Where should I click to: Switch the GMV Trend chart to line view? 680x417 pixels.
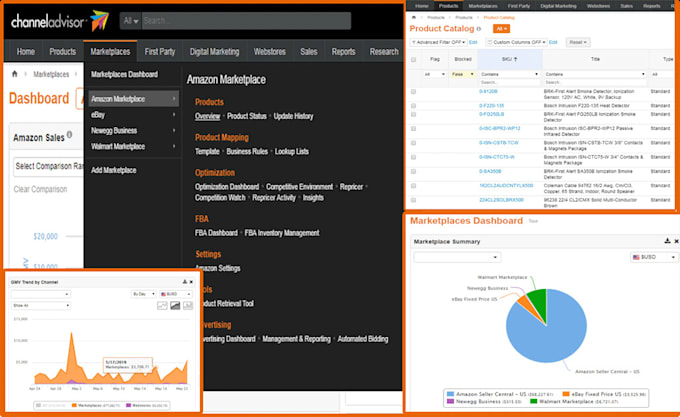tap(162, 306)
